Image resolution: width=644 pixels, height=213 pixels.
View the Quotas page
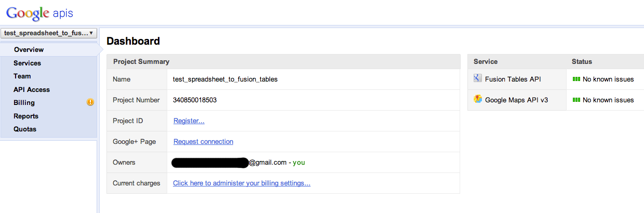point(25,129)
